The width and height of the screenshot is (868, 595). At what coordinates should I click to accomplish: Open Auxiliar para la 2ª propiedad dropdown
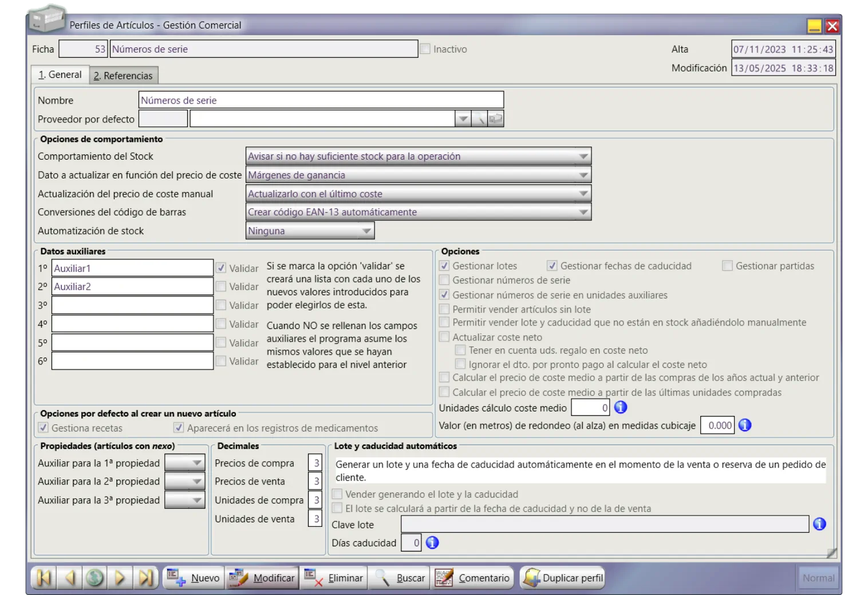[184, 481]
